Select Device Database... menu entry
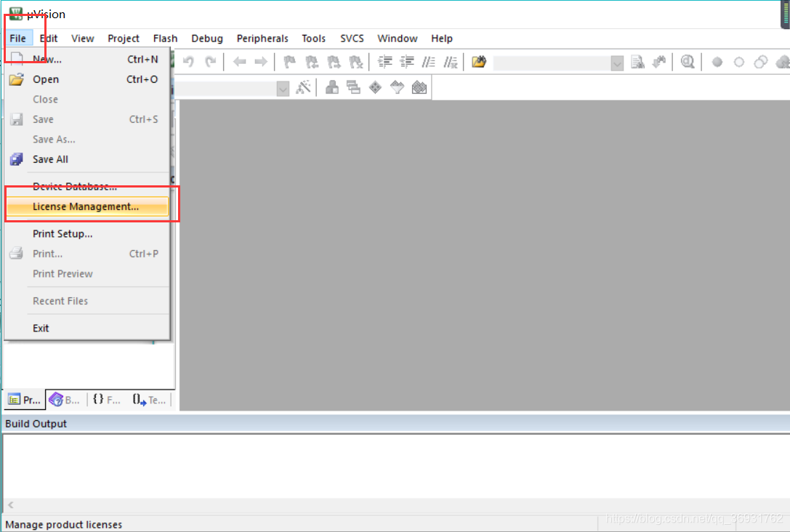Image resolution: width=790 pixels, height=532 pixels. (86, 186)
